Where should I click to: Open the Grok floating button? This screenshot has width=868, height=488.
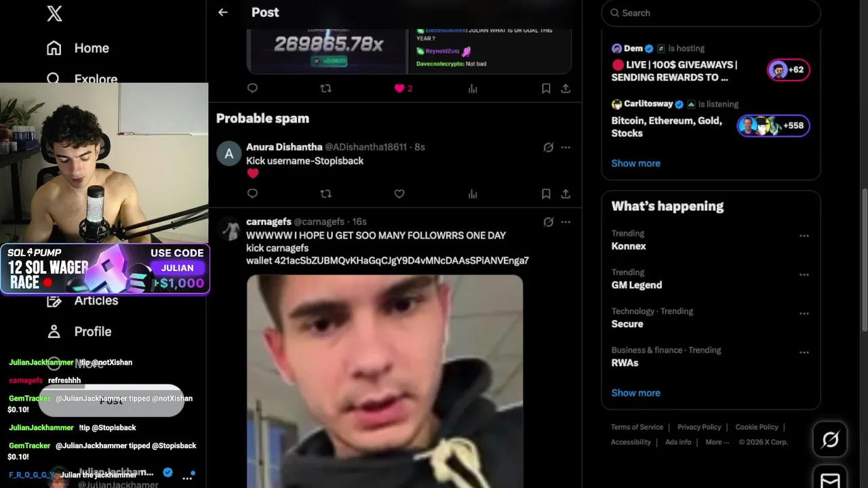[830, 440]
